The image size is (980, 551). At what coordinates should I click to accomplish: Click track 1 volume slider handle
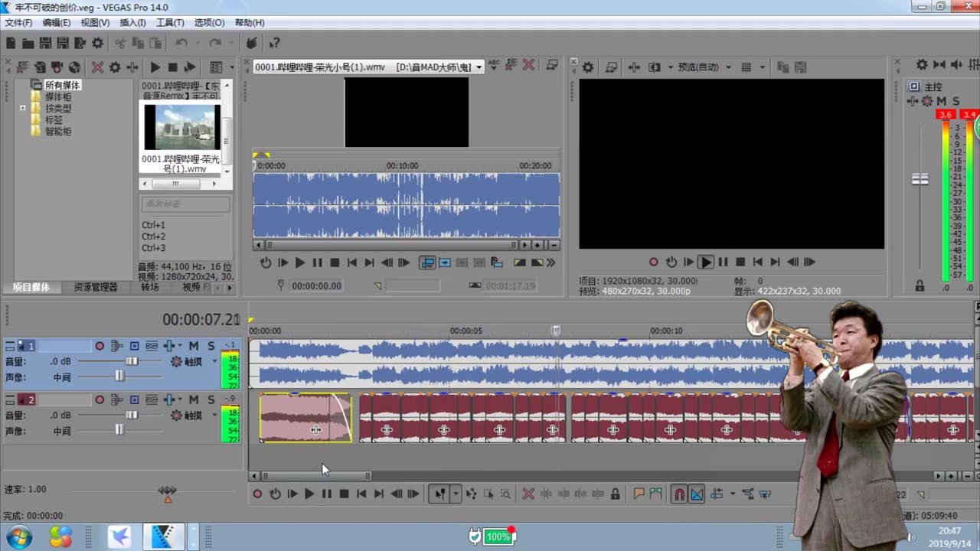click(x=132, y=361)
